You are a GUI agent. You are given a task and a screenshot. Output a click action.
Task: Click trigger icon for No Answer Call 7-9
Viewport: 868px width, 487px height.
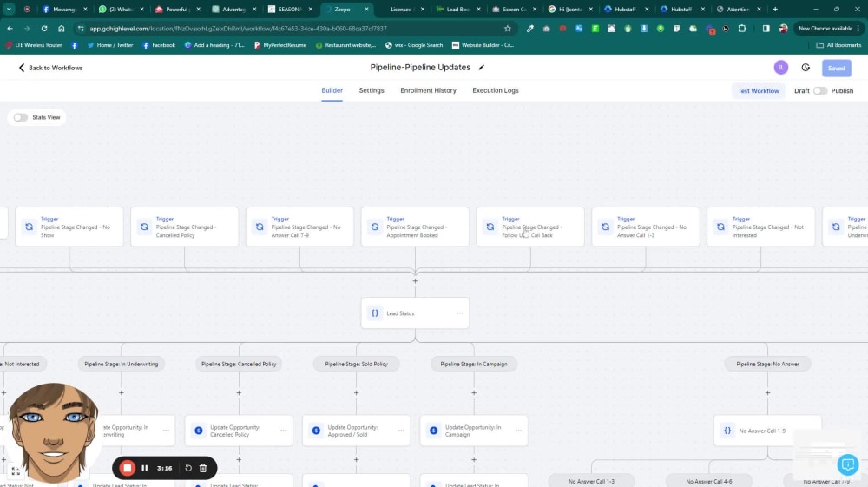(x=259, y=227)
